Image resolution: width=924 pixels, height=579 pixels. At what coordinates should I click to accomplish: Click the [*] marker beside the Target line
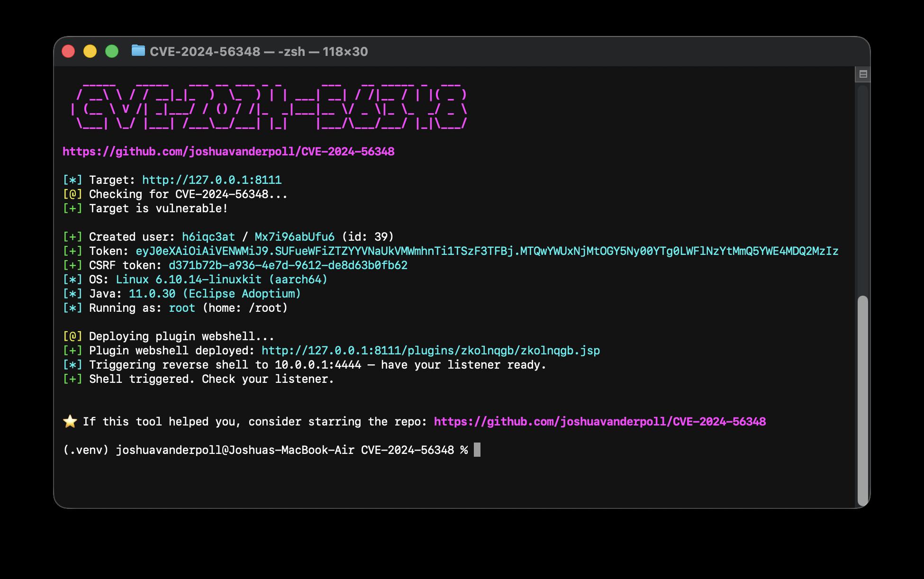tap(72, 180)
